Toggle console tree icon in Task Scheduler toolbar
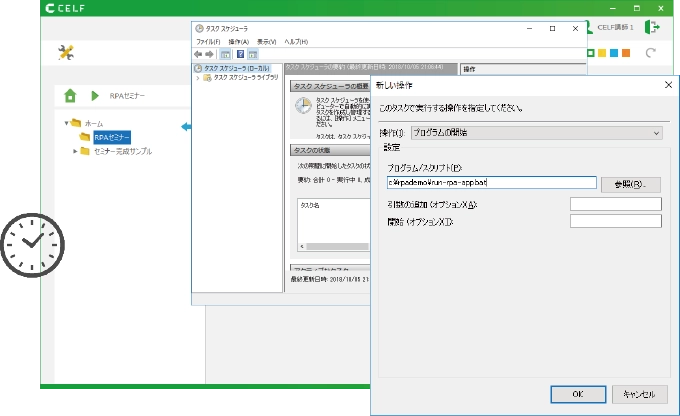 coord(225,54)
